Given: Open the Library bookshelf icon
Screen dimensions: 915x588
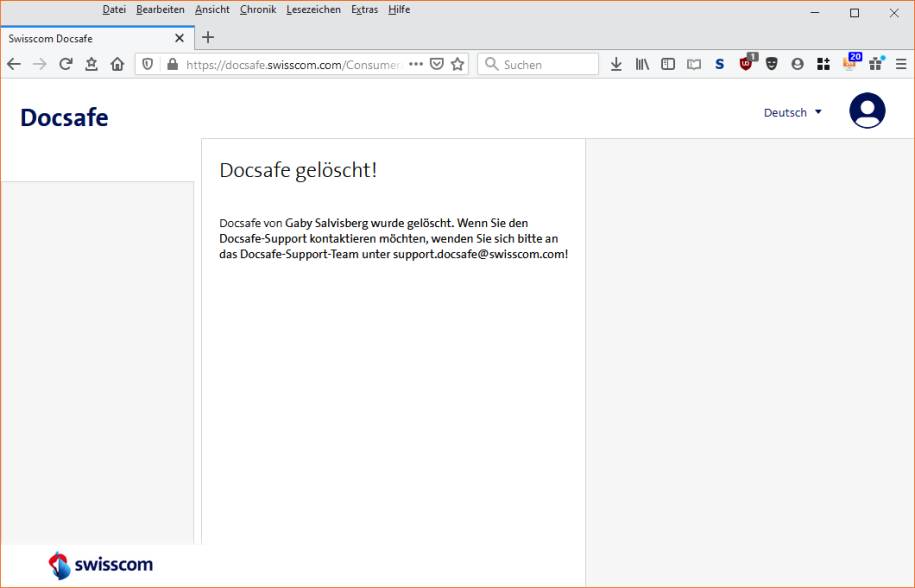Looking at the screenshot, I should point(642,64).
